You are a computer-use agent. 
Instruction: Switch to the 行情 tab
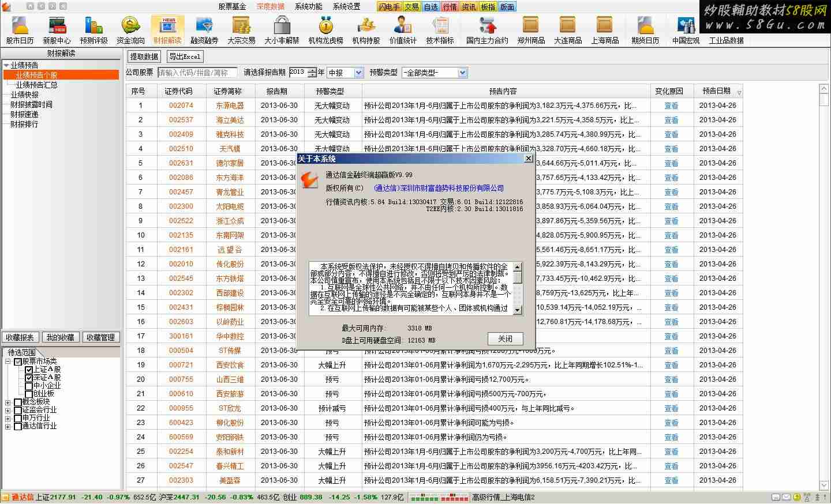[x=450, y=7]
